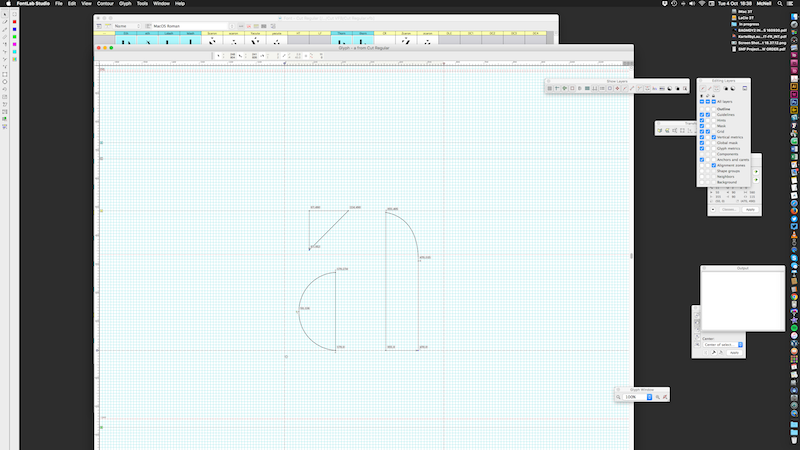
Task: Open macOS Spotlight search
Action: point(780,4)
